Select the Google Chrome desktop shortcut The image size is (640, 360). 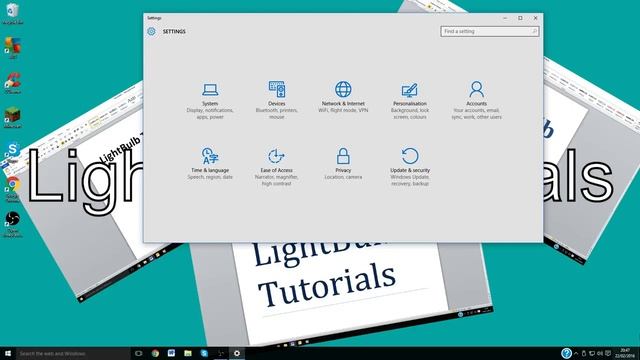coord(12,189)
